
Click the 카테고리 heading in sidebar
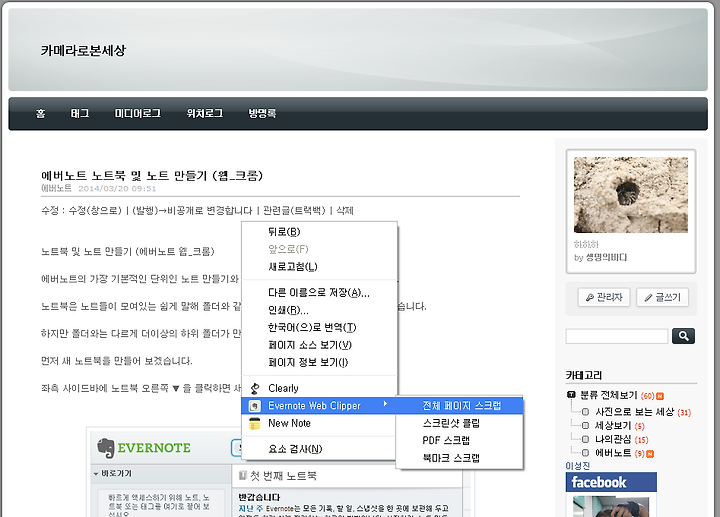pos(584,376)
